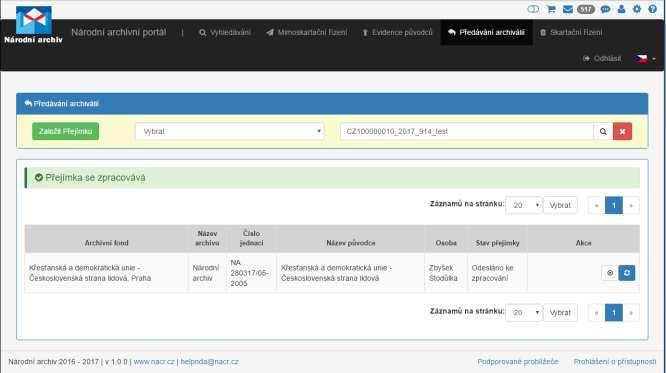Toggle the switch icon in top bar
This screenshot has width=666, height=373.
coord(533,9)
